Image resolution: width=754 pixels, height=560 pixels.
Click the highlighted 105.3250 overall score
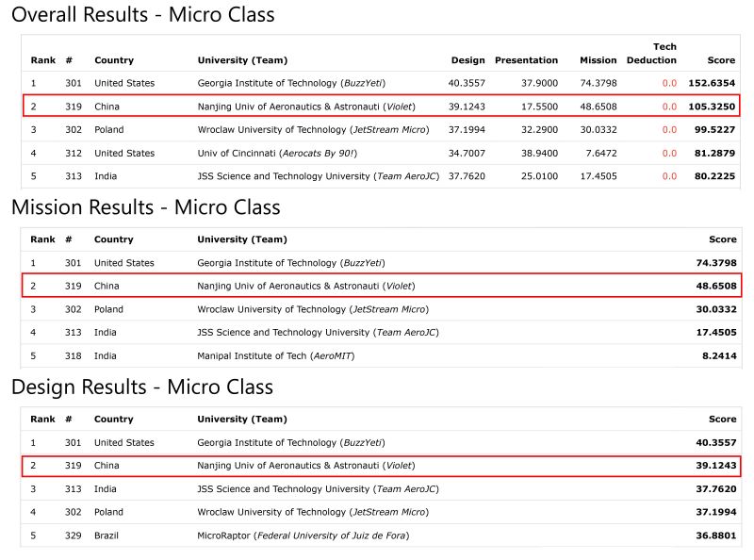point(712,107)
